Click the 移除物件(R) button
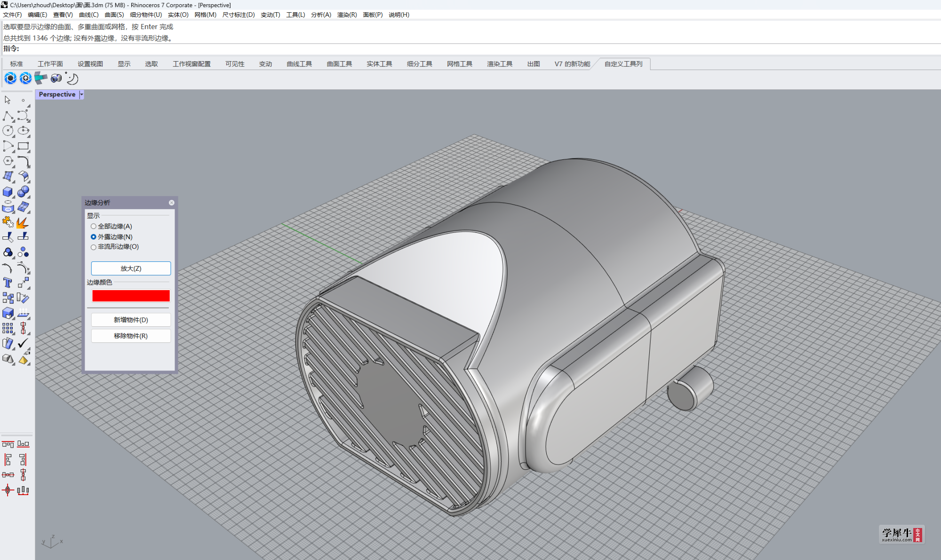The height and width of the screenshot is (560, 941). [131, 336]
